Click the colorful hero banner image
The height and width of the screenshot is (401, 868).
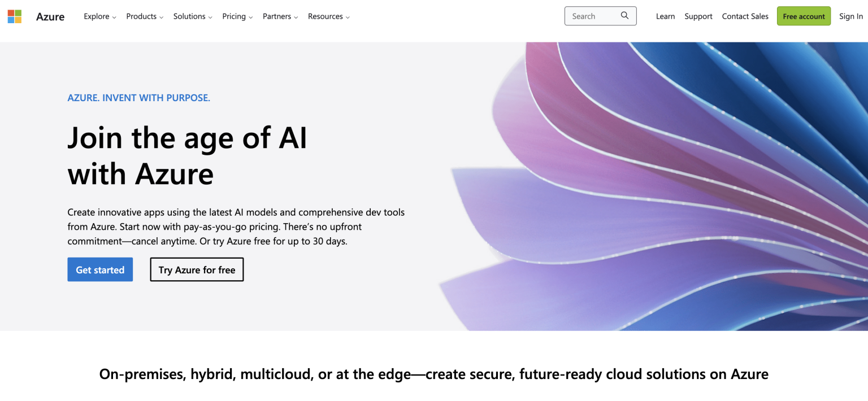(650, 181)
